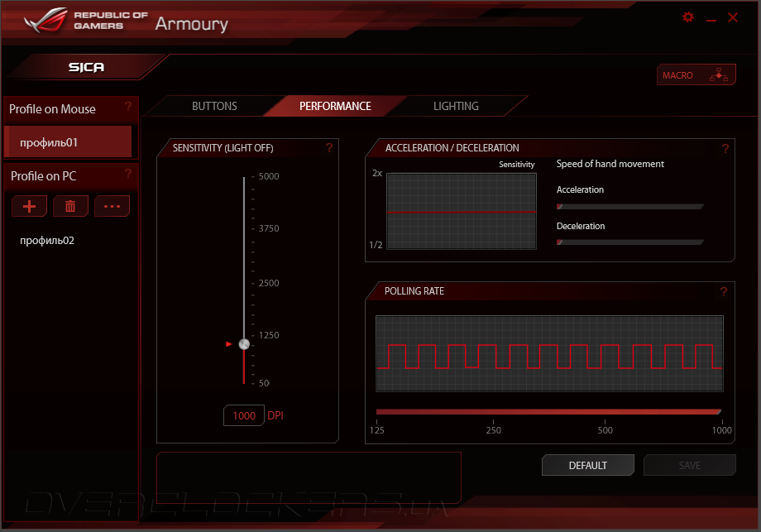Click the ROG logo icon
This screenshot has height=532, width=761.
[x=46, y=21]
